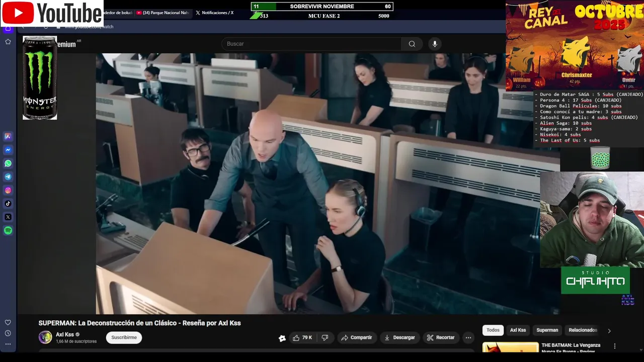Open THE BATMAN recommended video thumbnail

coord(510,347)
